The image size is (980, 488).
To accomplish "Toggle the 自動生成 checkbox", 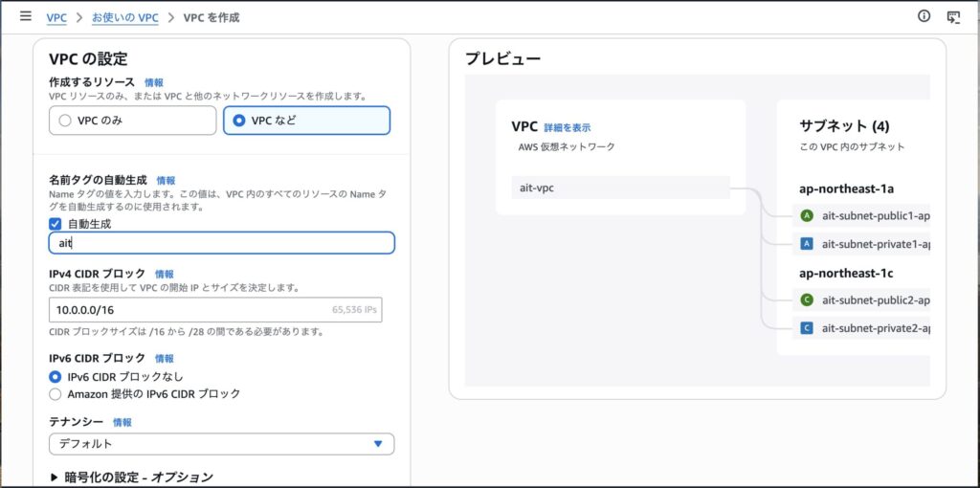I will tap(56, 224).
